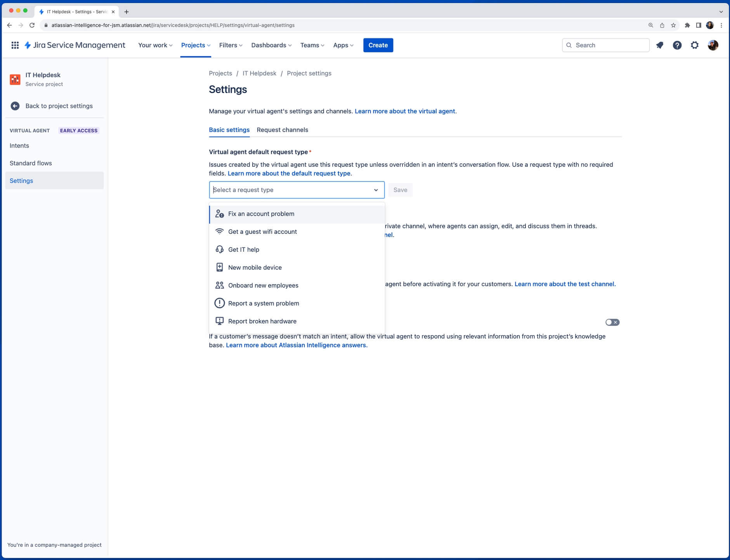
Task: Enable the Atlassian Intelligence answers toggle
Action: (x=612, y=322)
